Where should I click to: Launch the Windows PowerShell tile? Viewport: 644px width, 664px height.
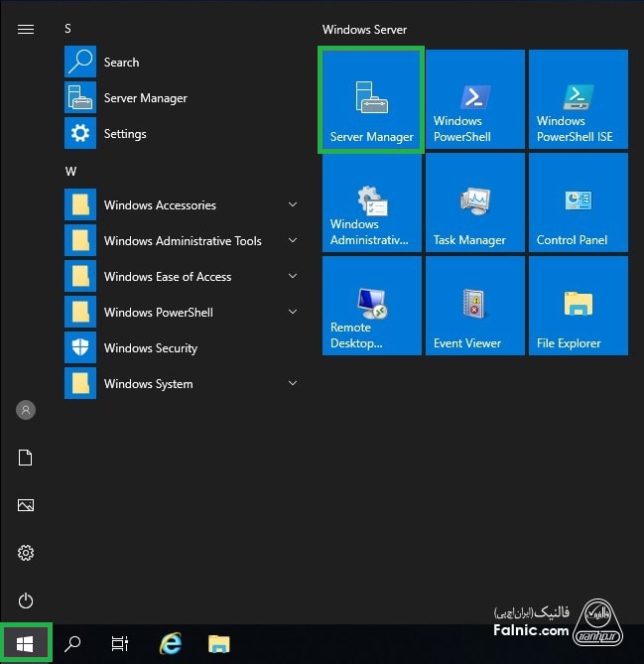tap(474, 99)
